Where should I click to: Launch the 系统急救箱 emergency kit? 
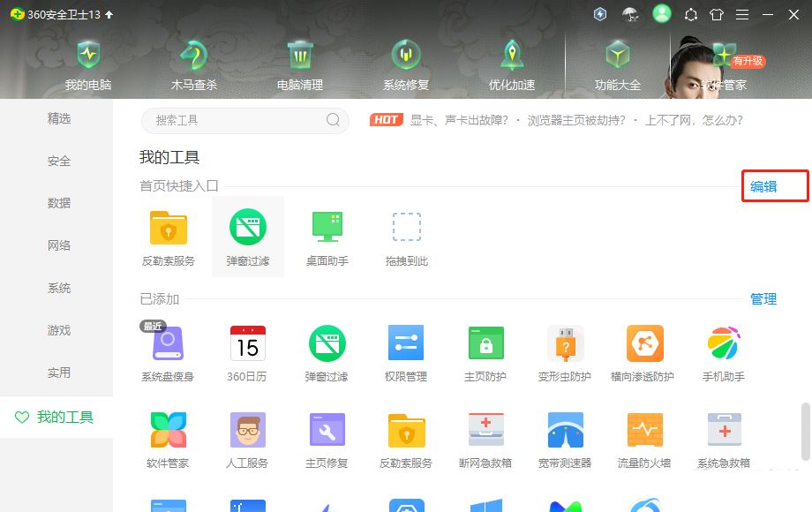point(724,437)
